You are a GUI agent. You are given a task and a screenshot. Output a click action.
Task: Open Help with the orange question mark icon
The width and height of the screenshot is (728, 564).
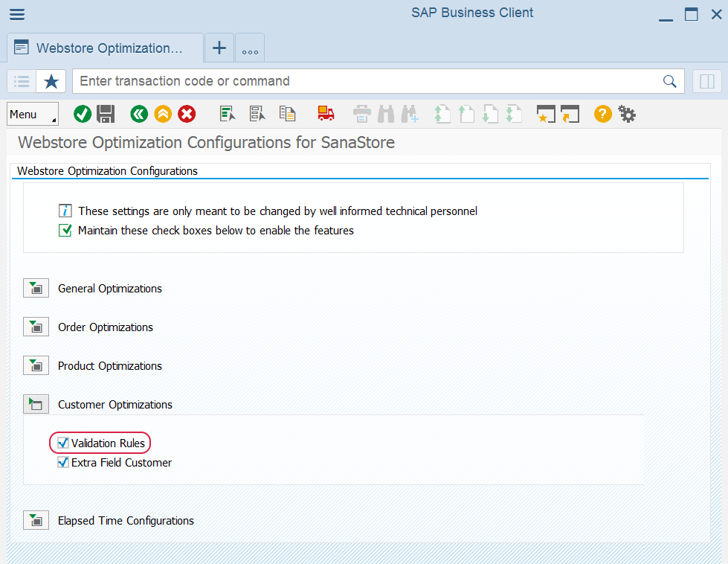point(602,114)
